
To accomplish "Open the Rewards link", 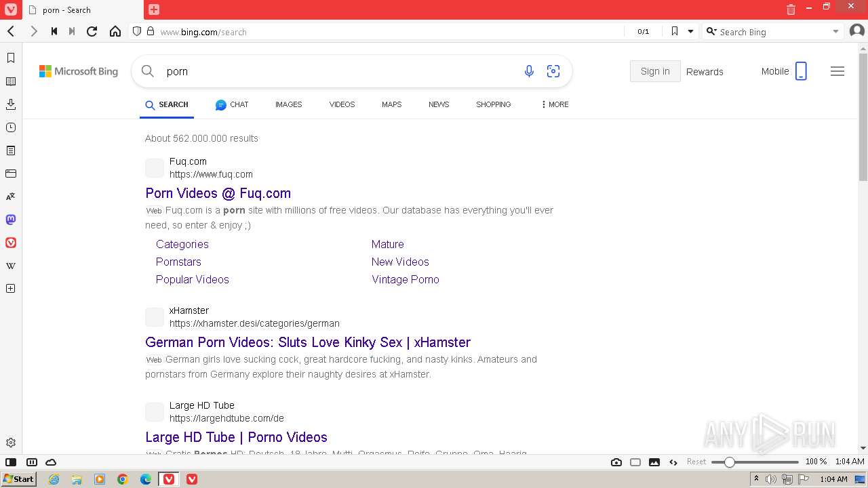I will [x=705, y=72].
